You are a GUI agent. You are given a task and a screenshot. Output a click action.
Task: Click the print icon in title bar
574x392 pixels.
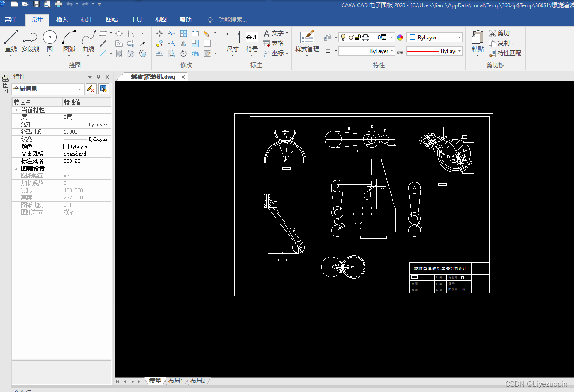[x=59, y=4]
